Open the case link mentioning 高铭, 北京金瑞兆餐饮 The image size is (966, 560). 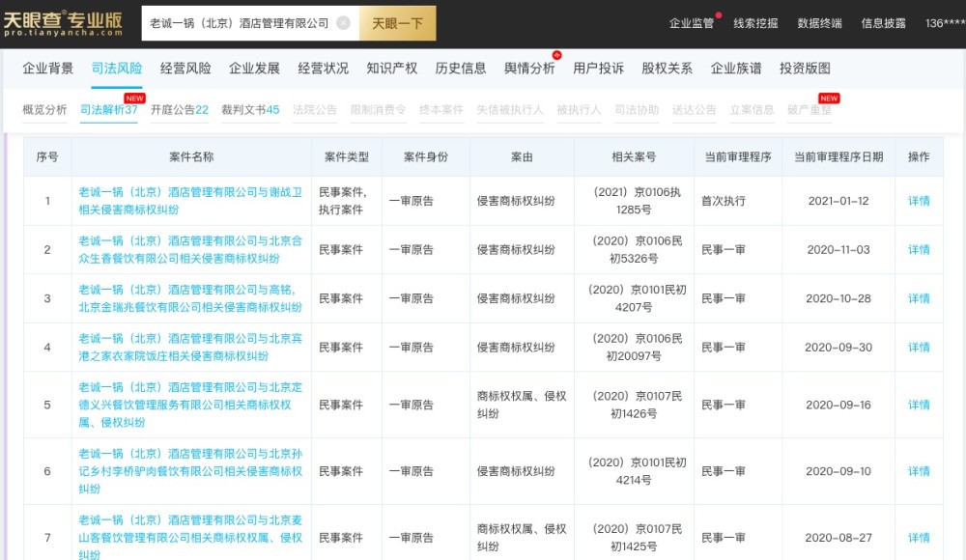pos(190,298)
